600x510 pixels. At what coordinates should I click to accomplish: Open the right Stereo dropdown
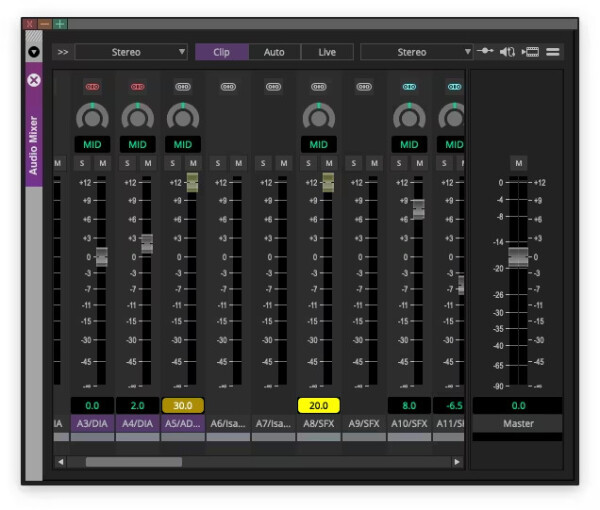[x=416, y=52]
